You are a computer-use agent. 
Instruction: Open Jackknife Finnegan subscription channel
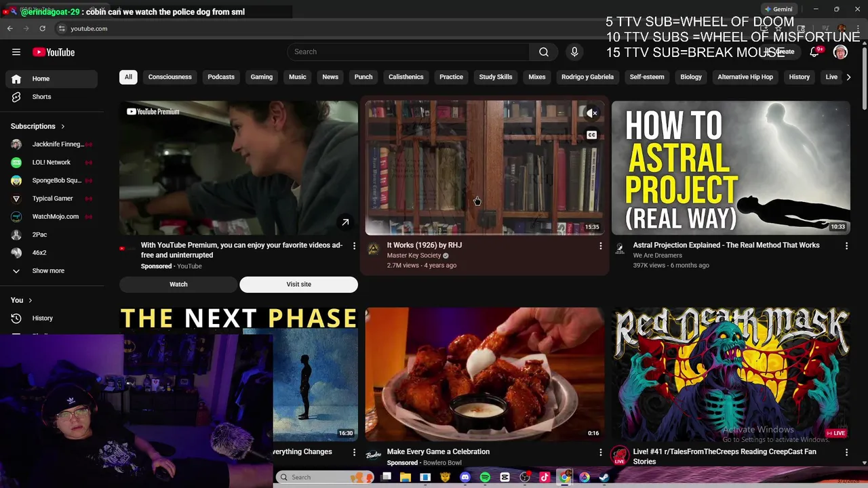click(52, 144)
